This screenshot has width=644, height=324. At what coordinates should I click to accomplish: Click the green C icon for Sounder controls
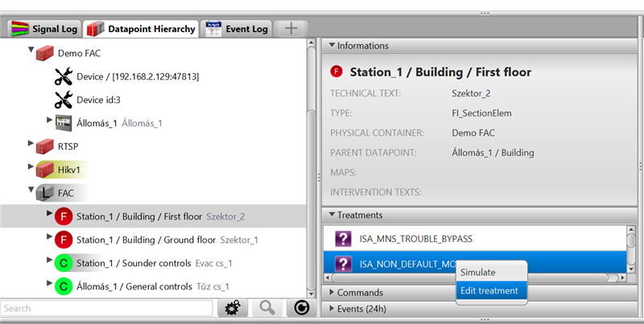tap(64, 262)
